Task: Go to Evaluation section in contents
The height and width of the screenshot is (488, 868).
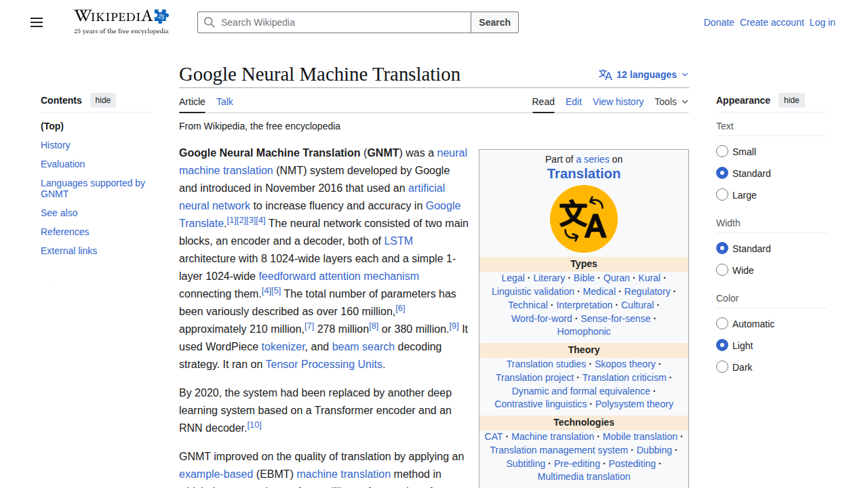Action: coord(63,164)
